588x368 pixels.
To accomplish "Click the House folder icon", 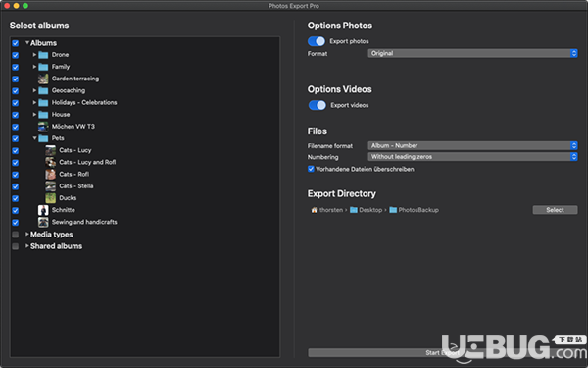I will coord(43,115).
